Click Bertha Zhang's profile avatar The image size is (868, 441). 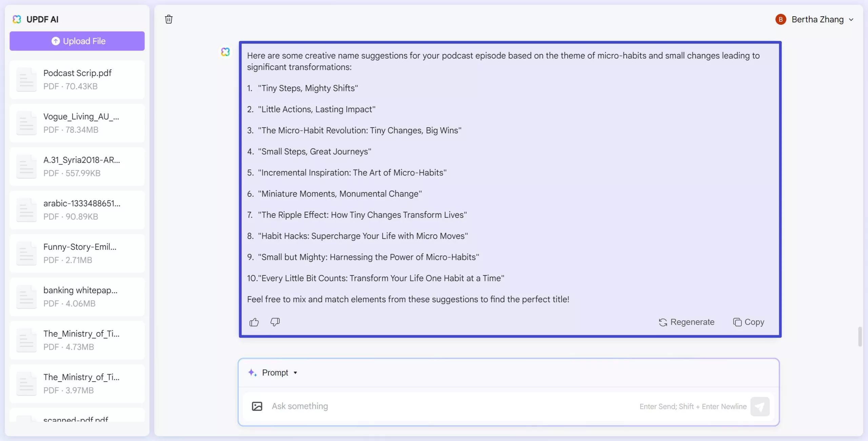(781, 19)
